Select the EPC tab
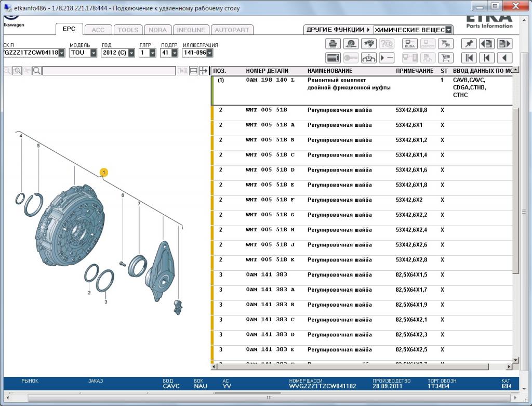This screenshot has height=406, width=532. click(69, 29)
